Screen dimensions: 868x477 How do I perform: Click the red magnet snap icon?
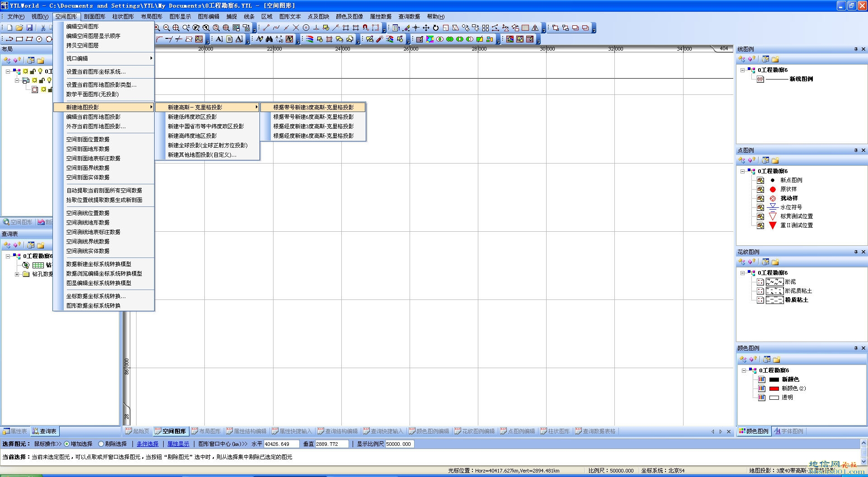[366, 28]
